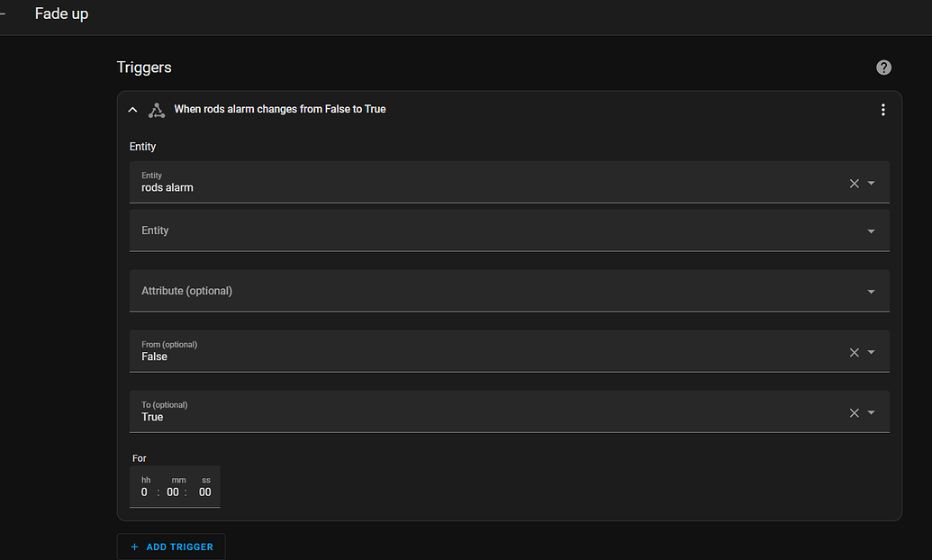Select the minutes field under For
Screen dimensions: 932x560
pos(173,492)
